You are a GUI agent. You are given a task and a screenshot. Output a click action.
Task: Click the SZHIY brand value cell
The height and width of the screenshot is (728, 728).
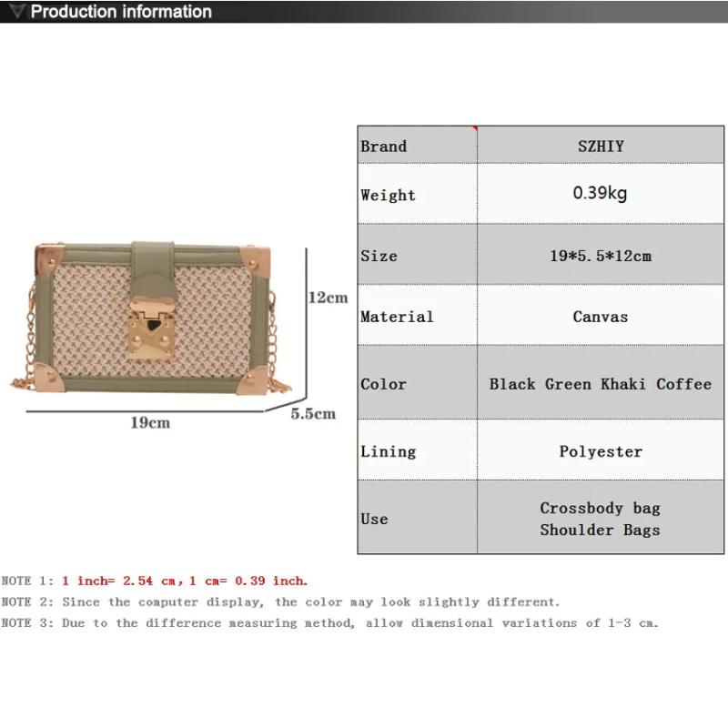pos(601,146)
